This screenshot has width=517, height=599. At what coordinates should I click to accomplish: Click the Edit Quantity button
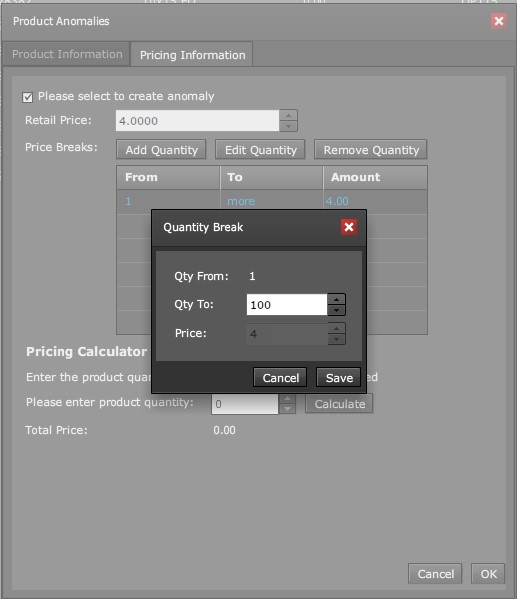tap(260, 150)
